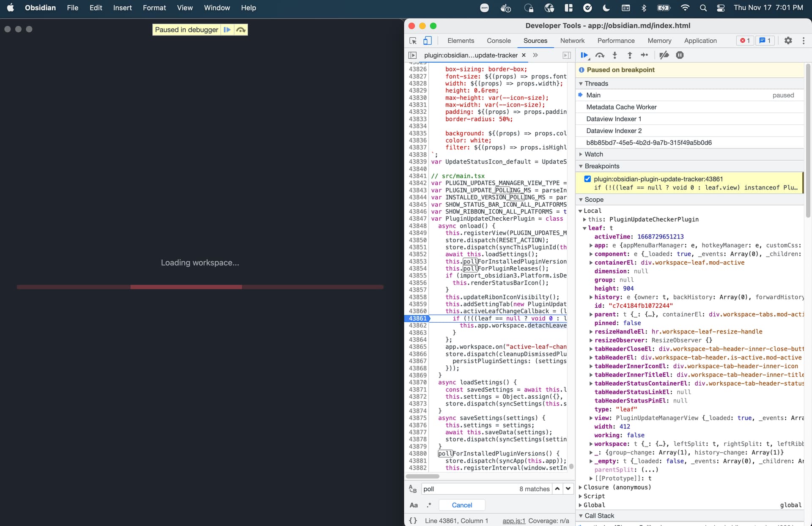Open the Format menu in the menu bar

point(154,8)
